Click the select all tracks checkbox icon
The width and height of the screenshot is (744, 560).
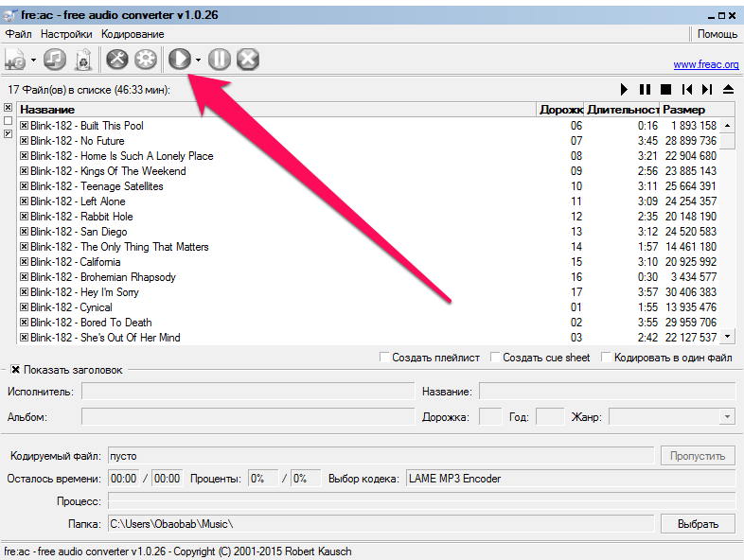9,108
